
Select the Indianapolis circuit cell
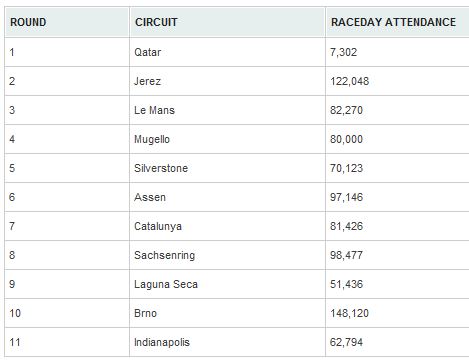pos(227,342)
